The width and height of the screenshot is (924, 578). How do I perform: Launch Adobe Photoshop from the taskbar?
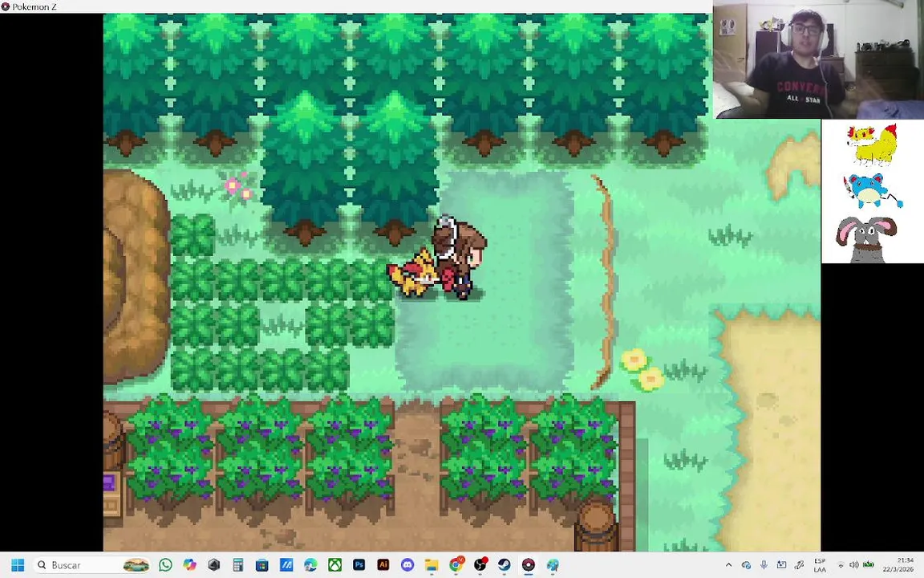359,565
